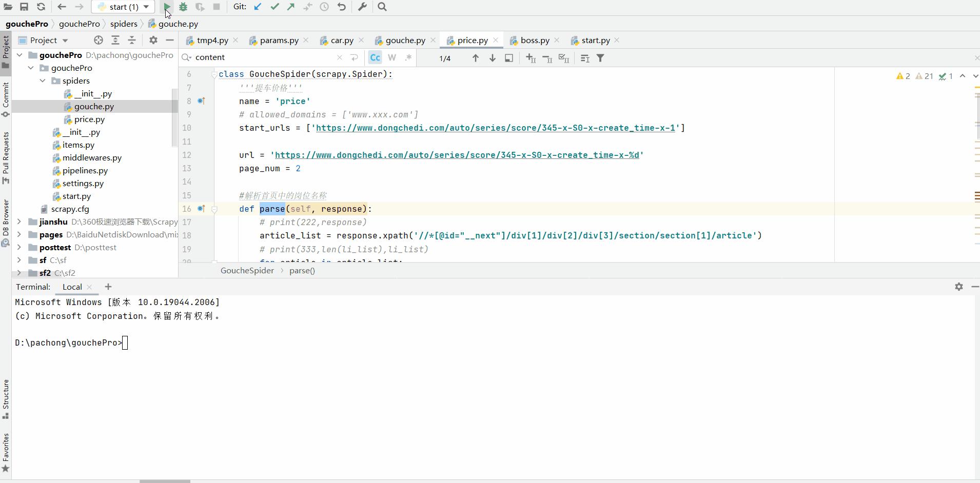Click Git Rollback undo icon
The height and width of the screenshot is (483, 980).
[341, 7]
